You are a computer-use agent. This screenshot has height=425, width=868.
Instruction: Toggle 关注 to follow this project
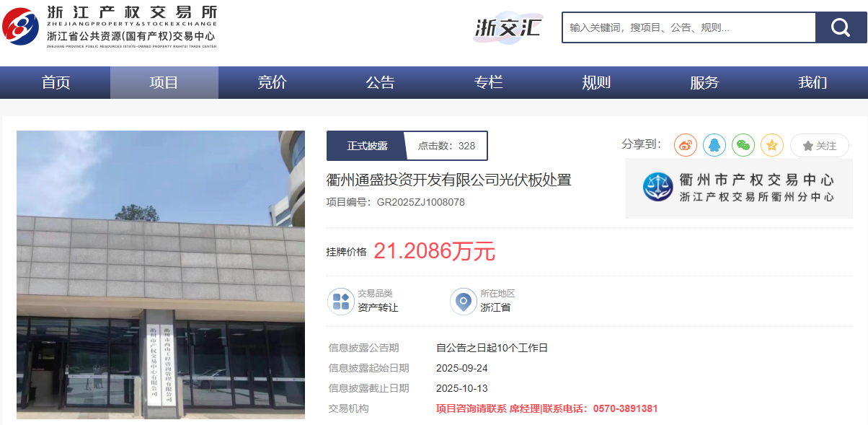click(819, 146)
